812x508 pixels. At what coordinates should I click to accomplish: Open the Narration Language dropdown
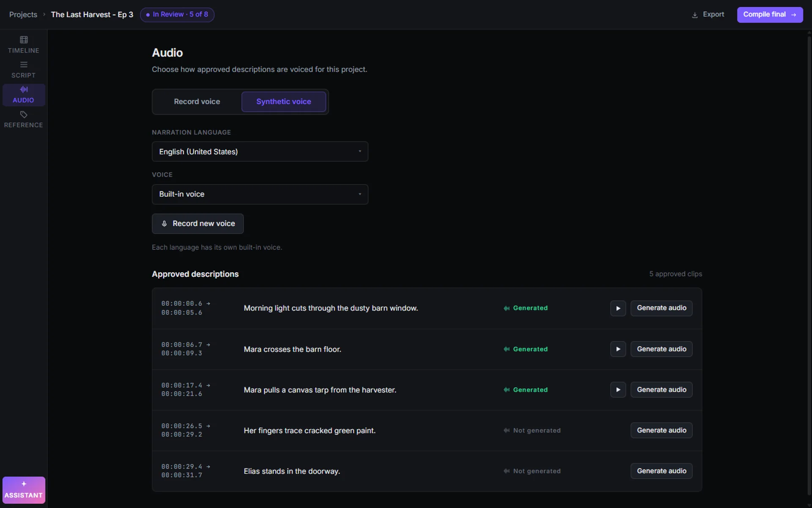click(x=260, y=152)
